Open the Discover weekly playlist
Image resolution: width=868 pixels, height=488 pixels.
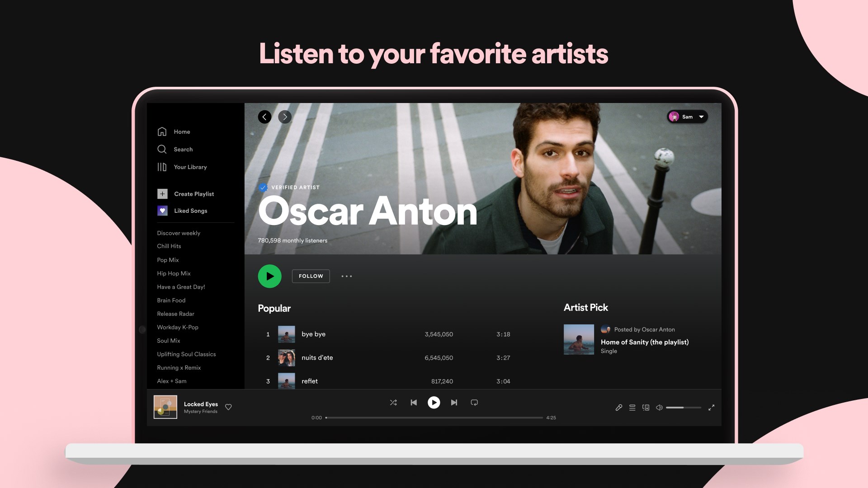pyautogui.click(x=179, y=233)
